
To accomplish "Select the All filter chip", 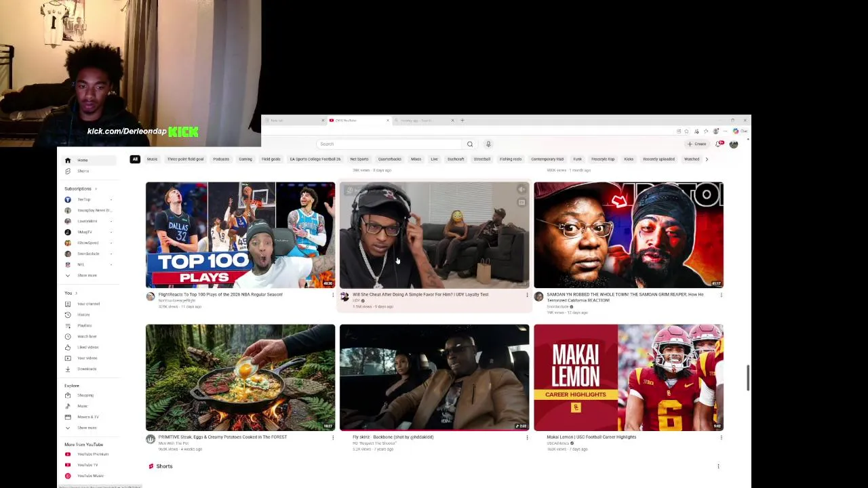I will pos(135,159).
